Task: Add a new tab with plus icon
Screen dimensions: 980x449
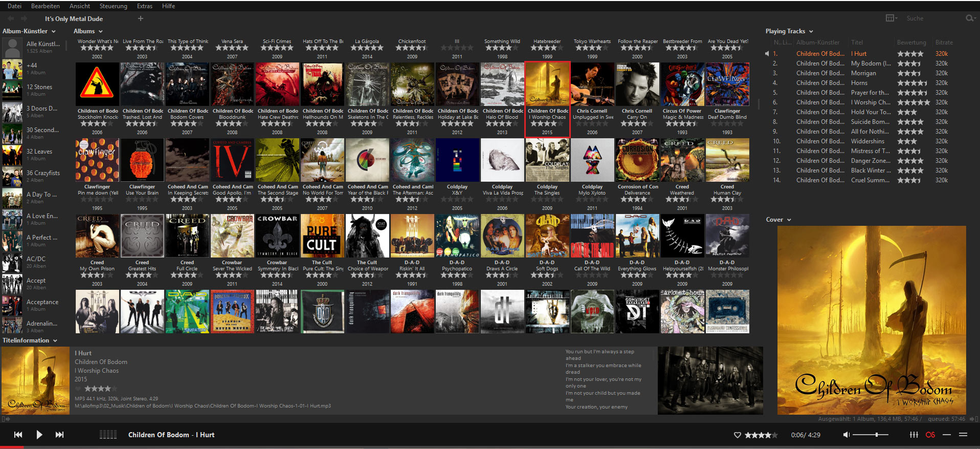Action: (x=141, y=18)
